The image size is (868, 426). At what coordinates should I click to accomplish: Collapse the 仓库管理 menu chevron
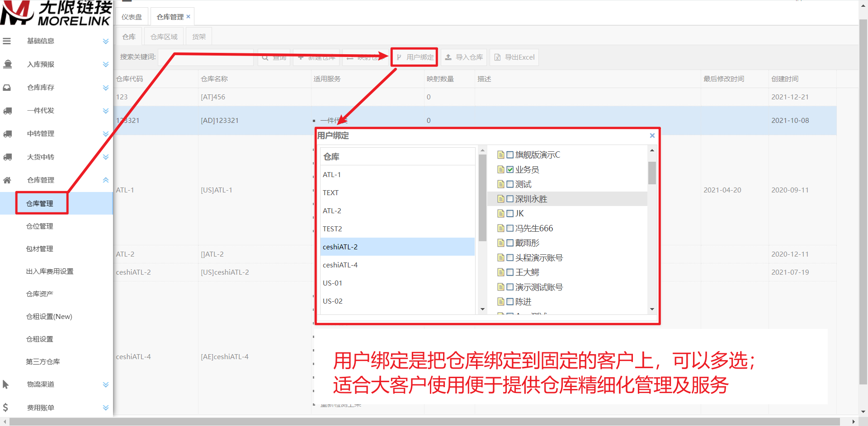(106, 180)
